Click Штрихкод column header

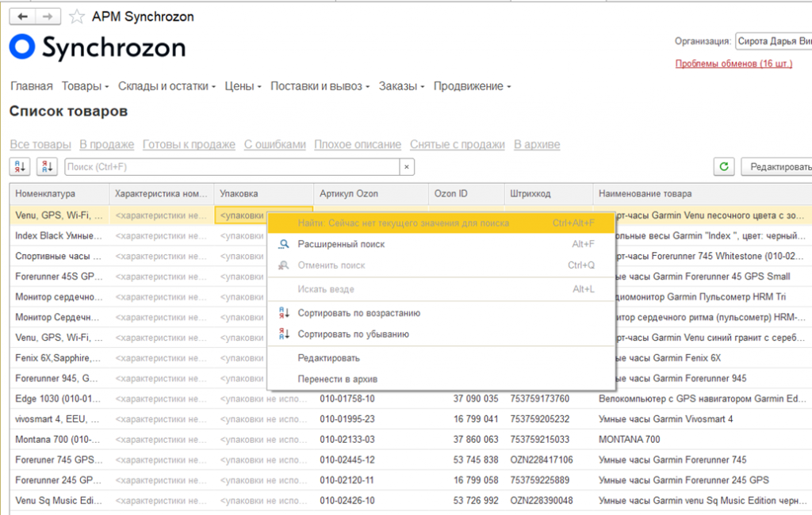tap(549, 193)
